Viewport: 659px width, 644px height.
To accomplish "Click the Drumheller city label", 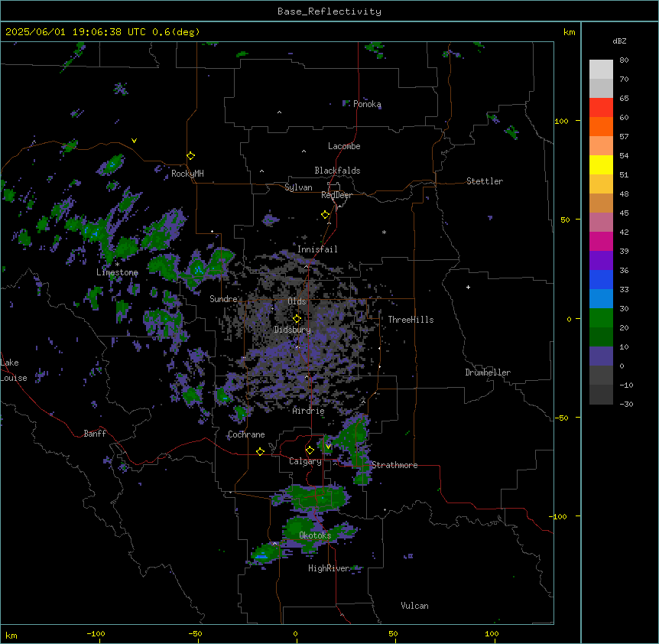I will tap(488, 372).
